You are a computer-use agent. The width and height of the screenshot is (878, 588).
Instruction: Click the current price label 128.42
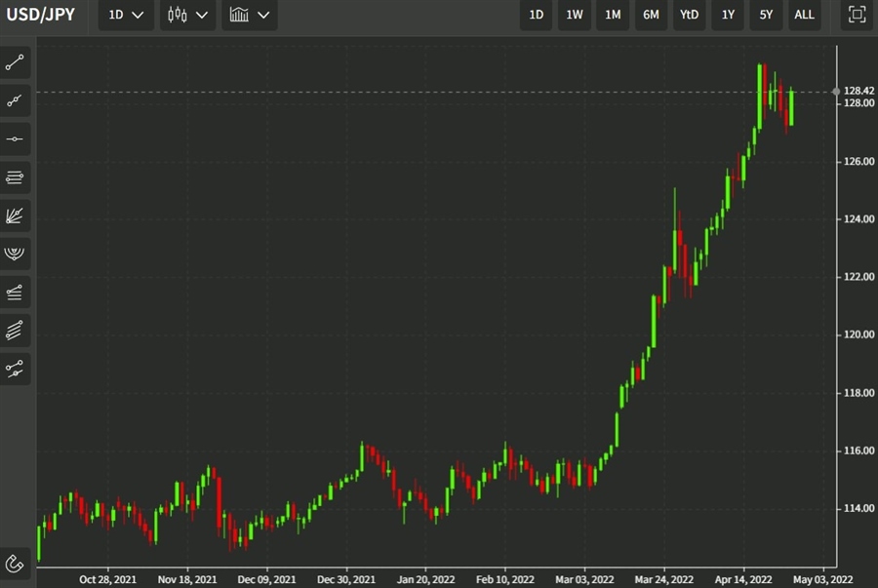(x=858, y=91)
